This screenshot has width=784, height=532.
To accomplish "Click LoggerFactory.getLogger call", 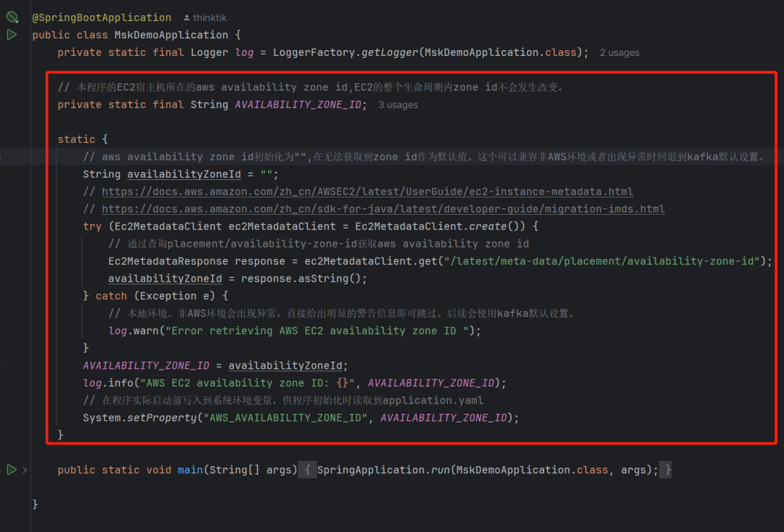I will [x=345, y=52].
